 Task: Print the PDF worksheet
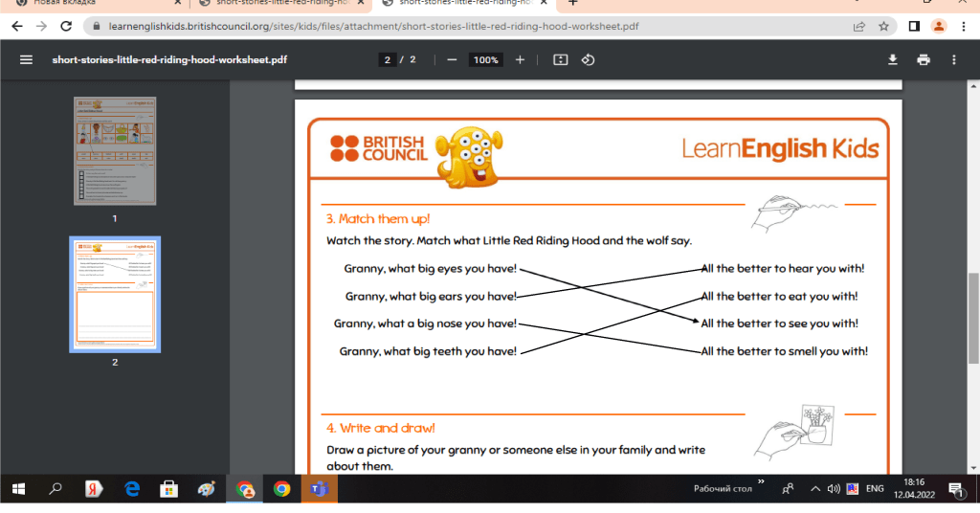924,59
